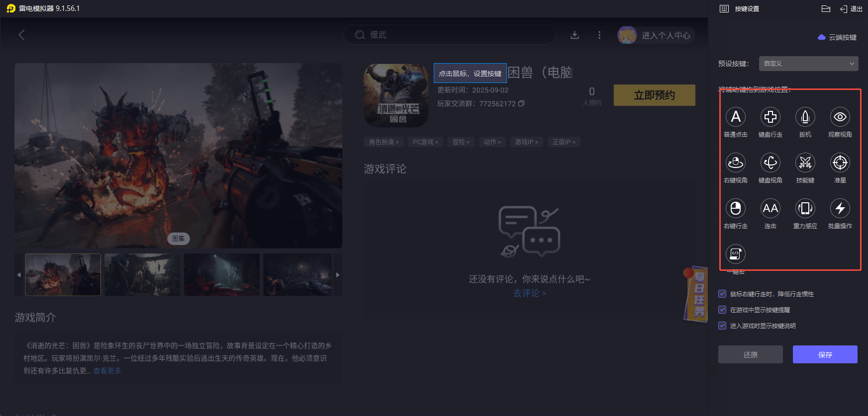The image size is (868, 416).
Task: Select the 重力感应 gravity sensor icon
Action: pos(805,208)
